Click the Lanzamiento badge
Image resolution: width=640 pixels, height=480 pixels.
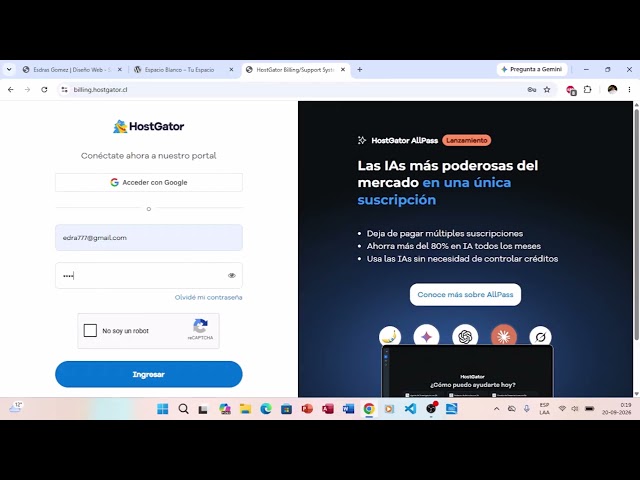(x=467, y=140)
